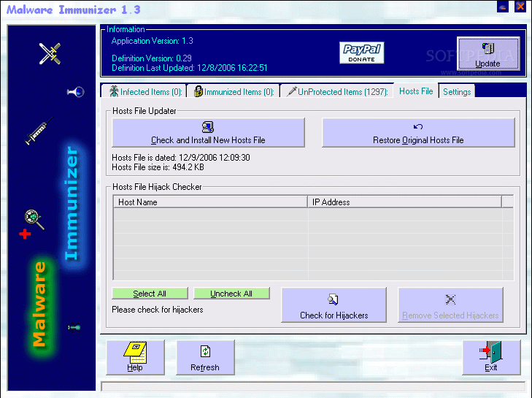Viewport: 532px width, 398px height.
Task: Click the Select All button
Action: click(150, 294)
